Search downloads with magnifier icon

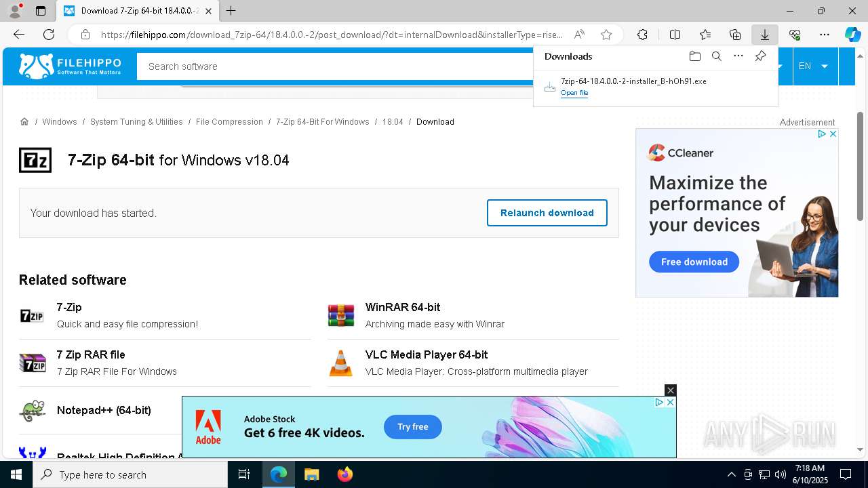click(x=716, y=56)
